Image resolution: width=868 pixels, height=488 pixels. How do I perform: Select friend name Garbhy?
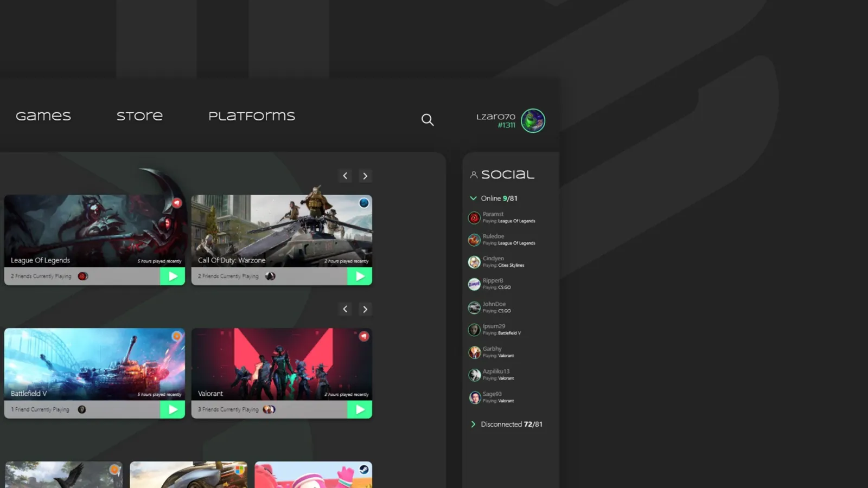[492, 349]
